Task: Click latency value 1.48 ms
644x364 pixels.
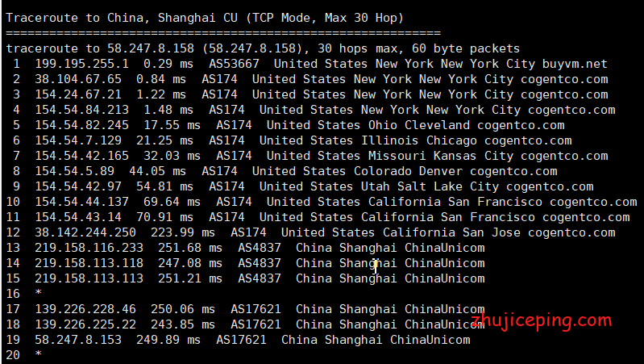Action: [x=168, y=110]
